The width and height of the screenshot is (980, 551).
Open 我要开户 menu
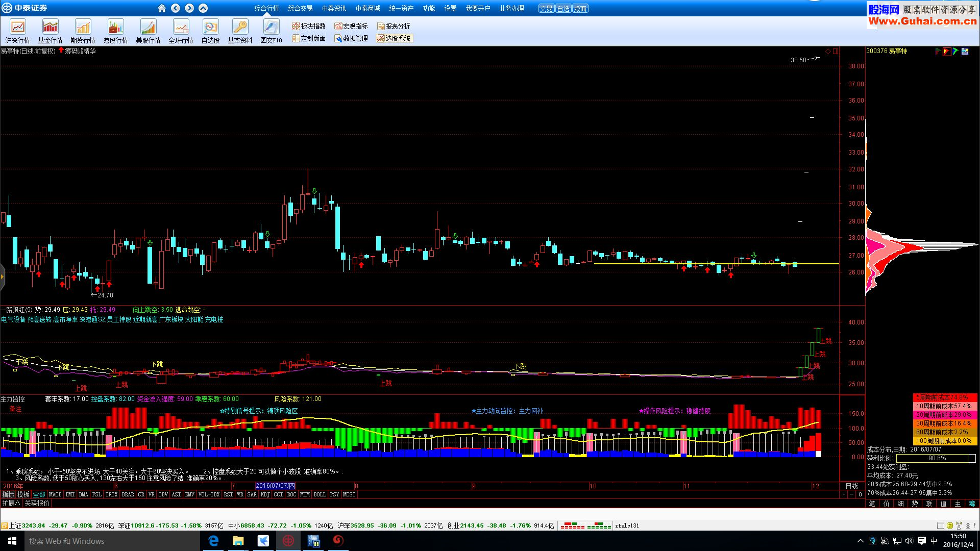tap(478, 8)
